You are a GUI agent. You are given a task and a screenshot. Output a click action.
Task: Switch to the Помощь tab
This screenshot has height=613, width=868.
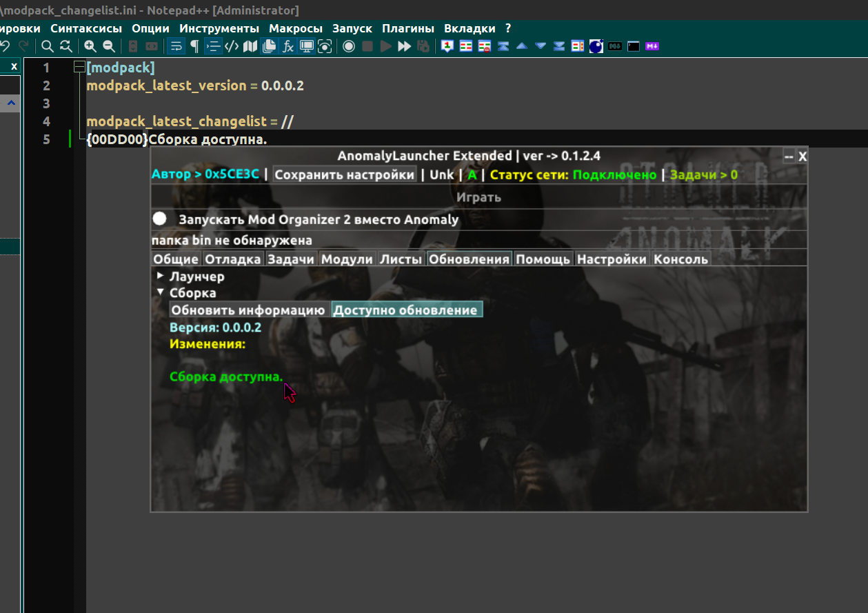coord(543,259)
